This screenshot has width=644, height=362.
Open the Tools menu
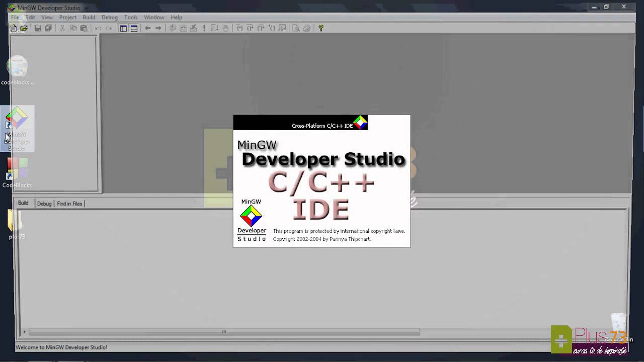tap(131, 17)
